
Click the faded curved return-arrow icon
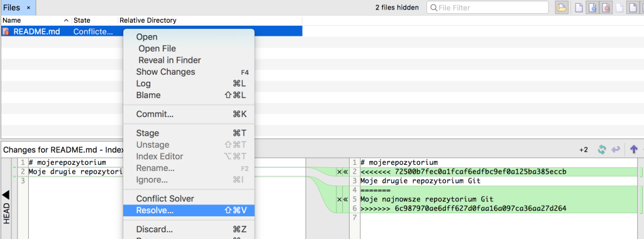tap(615, 150)
